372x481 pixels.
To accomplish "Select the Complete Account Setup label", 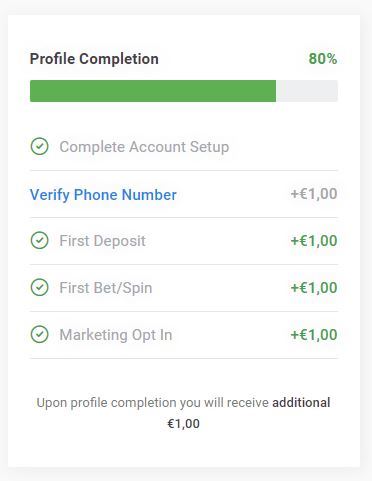I will (x=144, y=147).
